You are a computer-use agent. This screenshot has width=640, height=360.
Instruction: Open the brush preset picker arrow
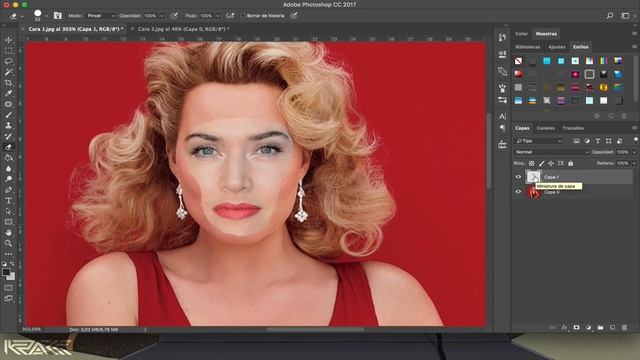point(46,16)
